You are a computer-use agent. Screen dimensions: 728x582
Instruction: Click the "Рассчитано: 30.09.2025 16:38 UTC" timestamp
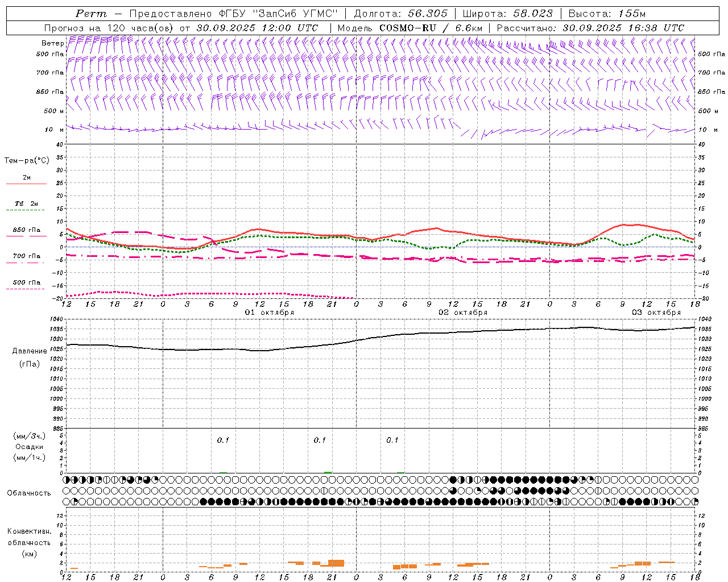[590, 28]
